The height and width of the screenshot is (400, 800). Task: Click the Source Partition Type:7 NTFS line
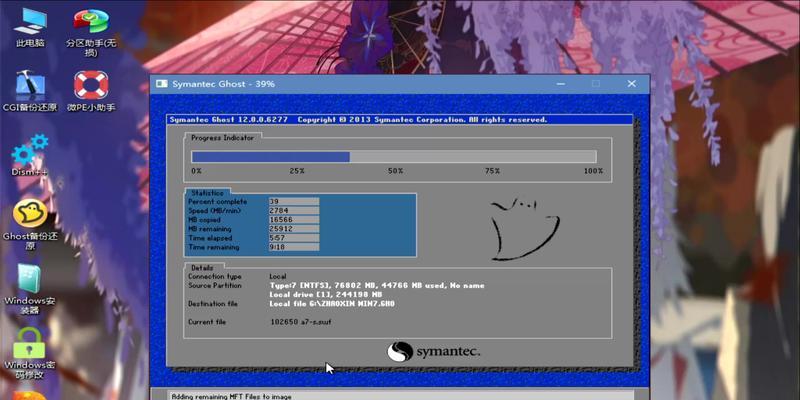377,286
